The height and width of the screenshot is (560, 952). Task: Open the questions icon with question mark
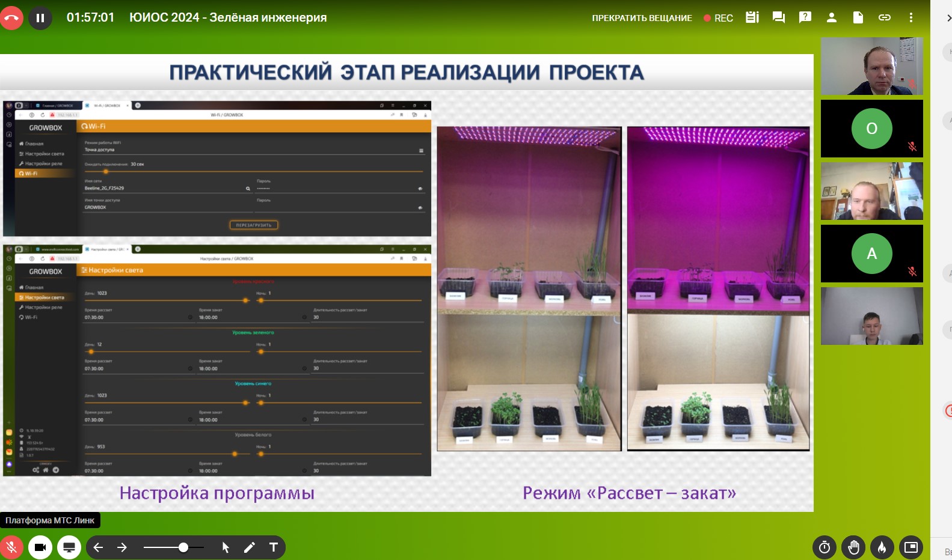pos(805,17)
